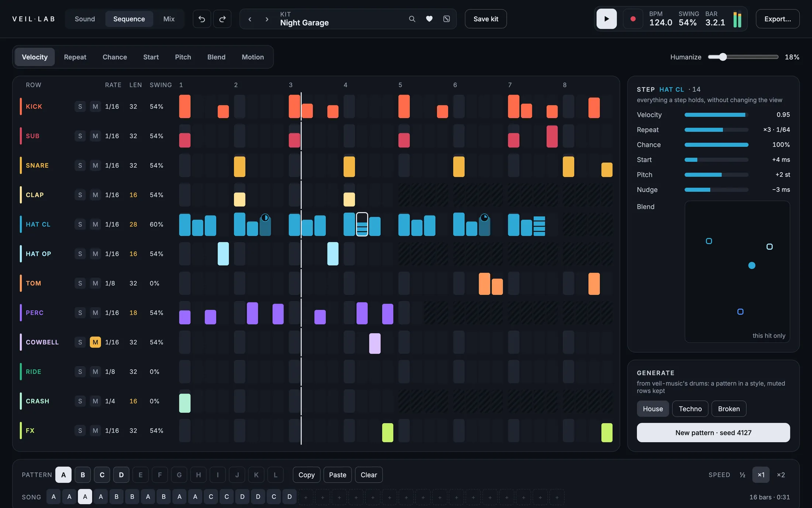812x508 pixels.
Task: Set the step Velocity slider
Action: (x=716, y=115)
